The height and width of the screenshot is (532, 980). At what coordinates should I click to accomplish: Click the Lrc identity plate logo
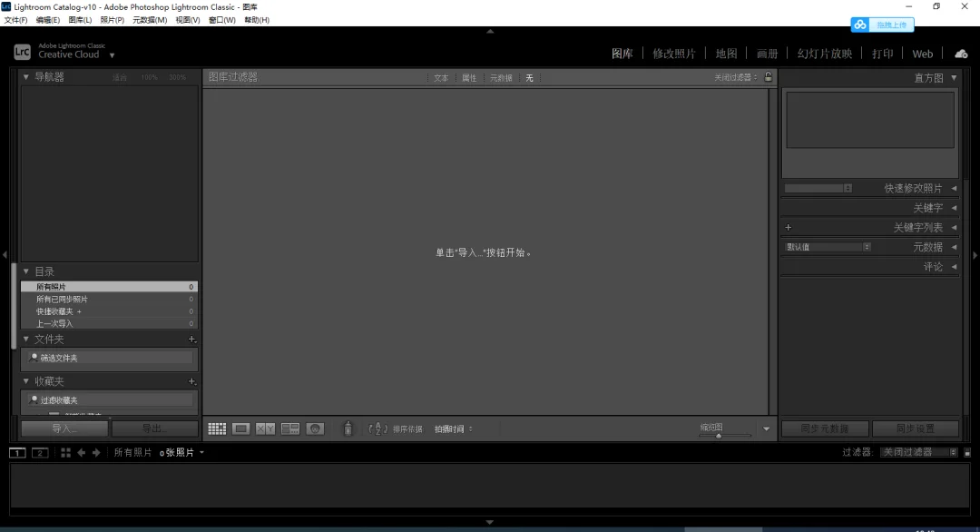point(22,52)
